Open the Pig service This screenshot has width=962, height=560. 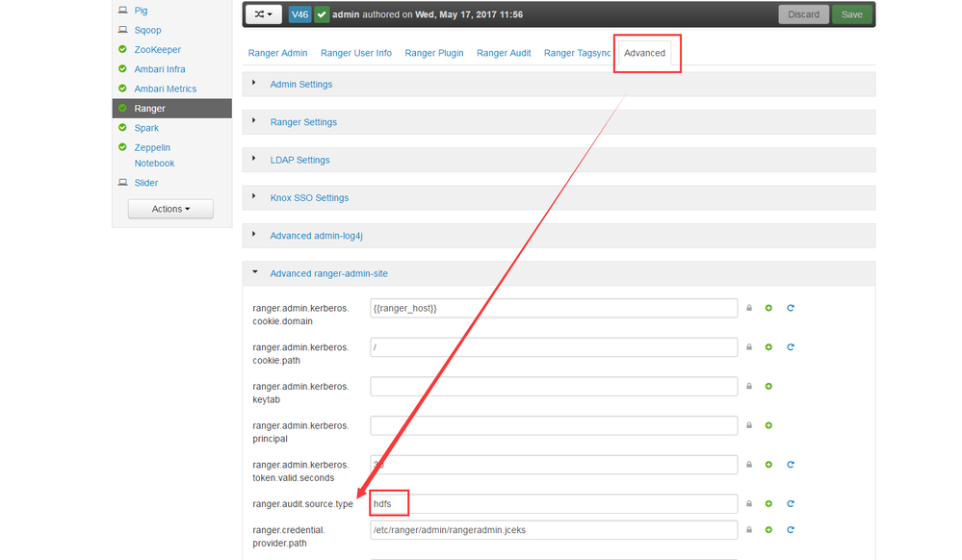142,11
